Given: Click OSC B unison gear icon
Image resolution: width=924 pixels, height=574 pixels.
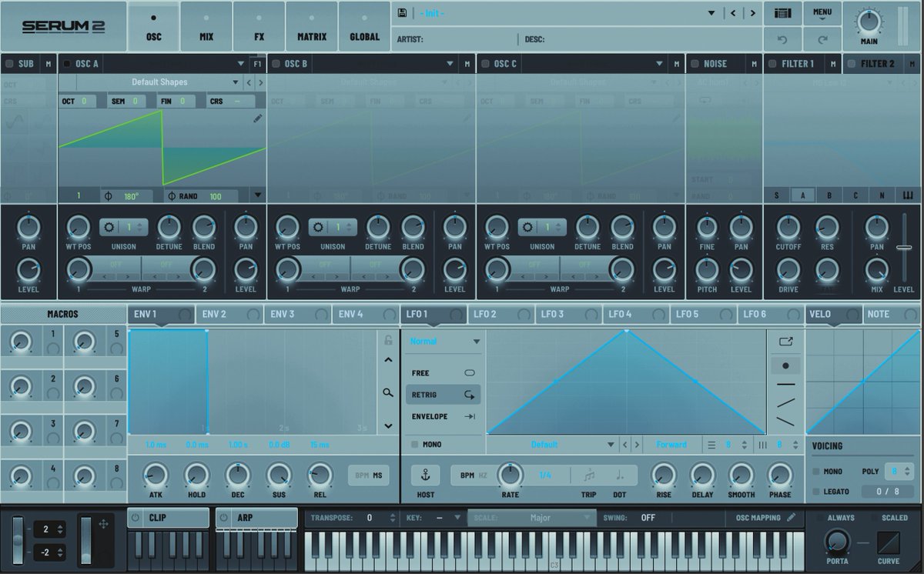Looking at the screenshot, I should tap(319, 227).
